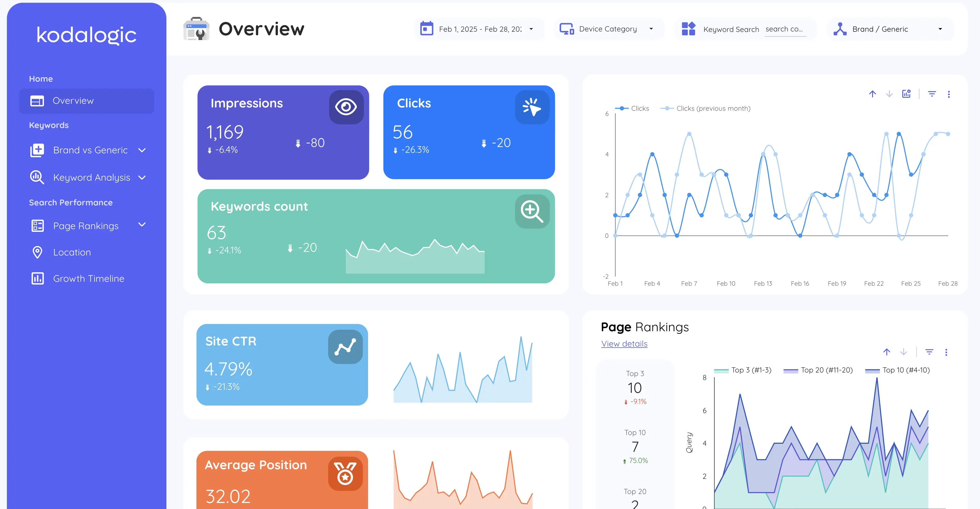Viewport: 980px width, 509px height.
Task: Click the trend line icon on Site CTR card
Action: pos(345,347)
